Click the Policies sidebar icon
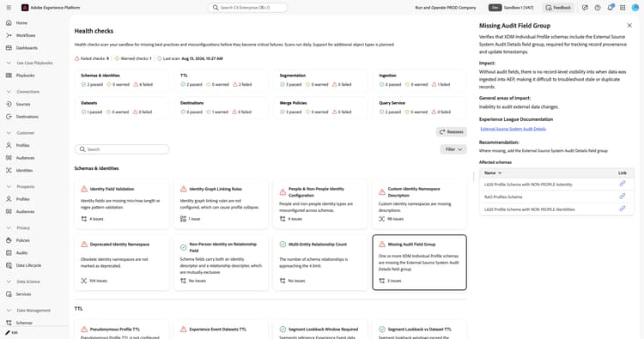 coord(9,240)
